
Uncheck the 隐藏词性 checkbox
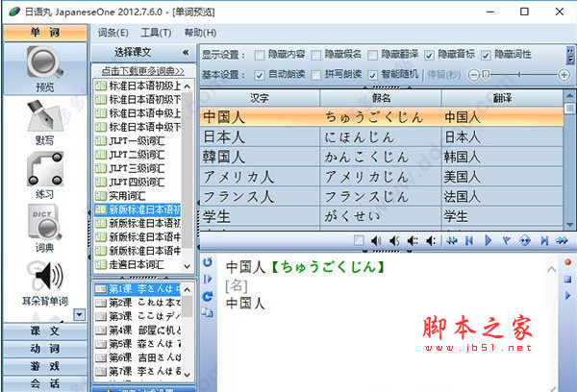click(x=486, y=55)
